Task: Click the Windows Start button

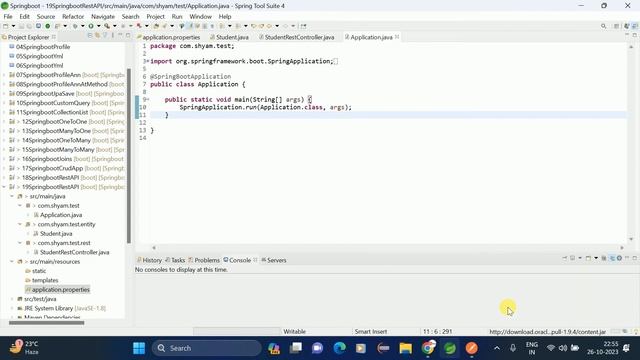Action: pos(139,348)
